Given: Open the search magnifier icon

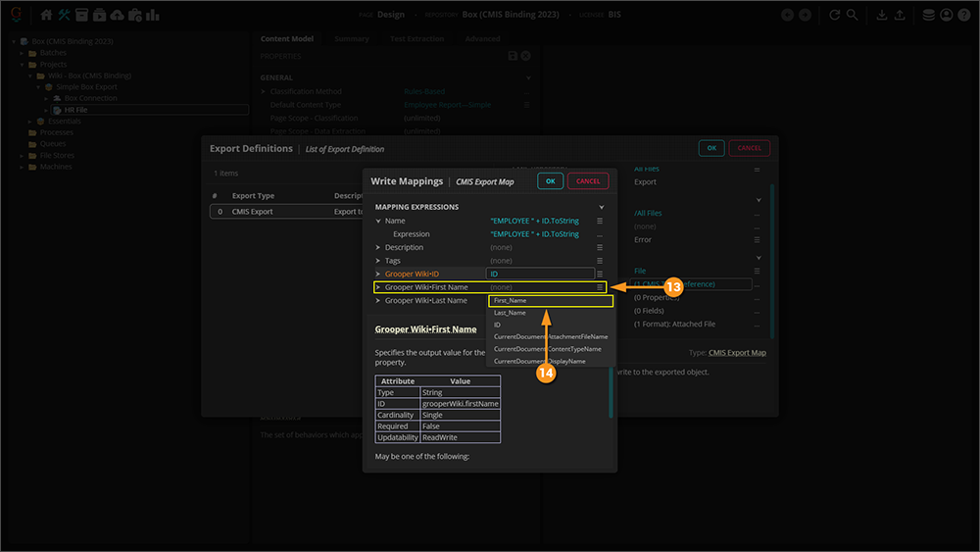Looking at the screenshot, I should (x=852, y=15).
